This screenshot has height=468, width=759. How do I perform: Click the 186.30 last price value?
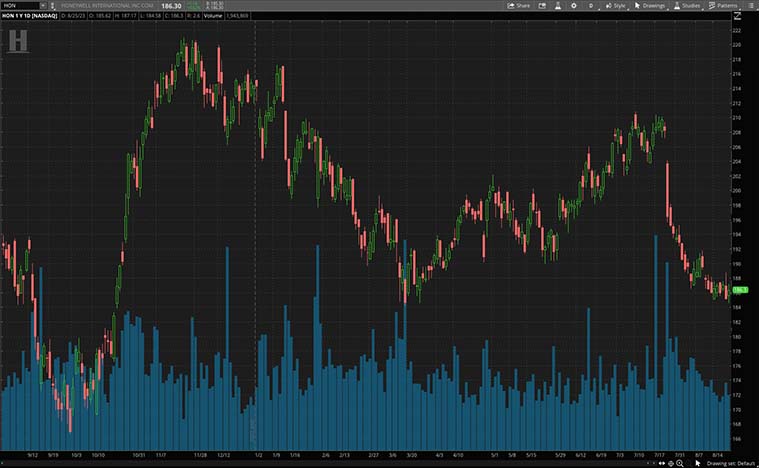[x=171, y=6]
